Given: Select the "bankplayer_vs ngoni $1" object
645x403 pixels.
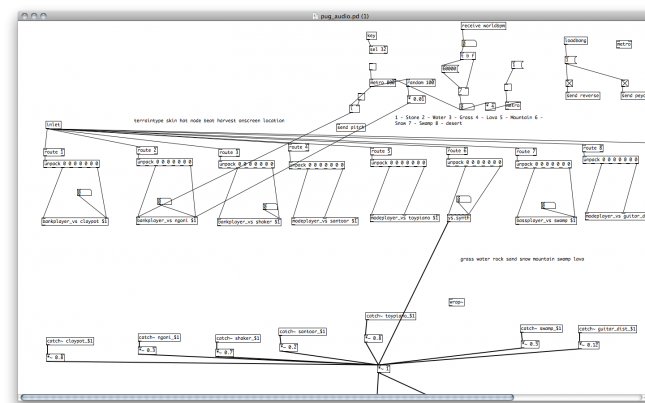Looking at the screenshot, I should (167, 220).
